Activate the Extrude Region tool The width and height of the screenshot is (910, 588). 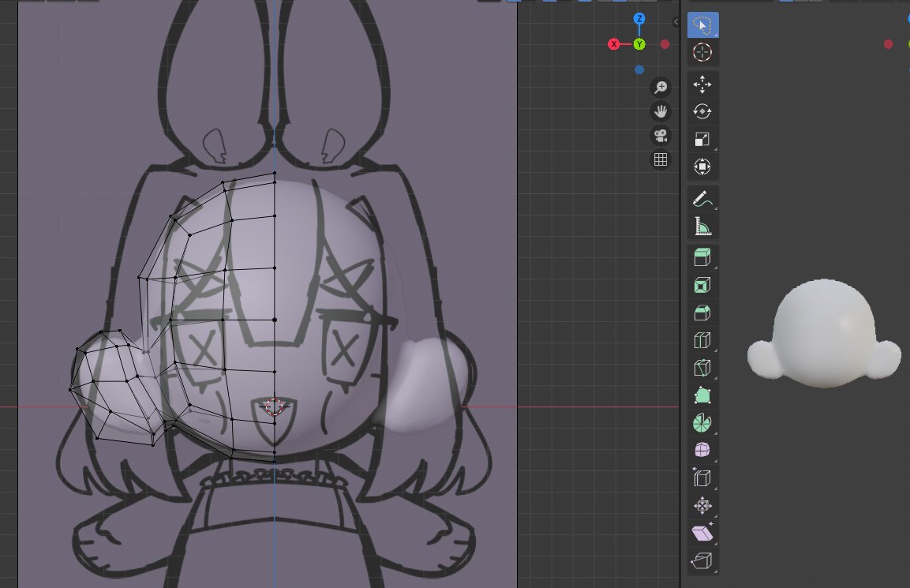pos(701,257)
